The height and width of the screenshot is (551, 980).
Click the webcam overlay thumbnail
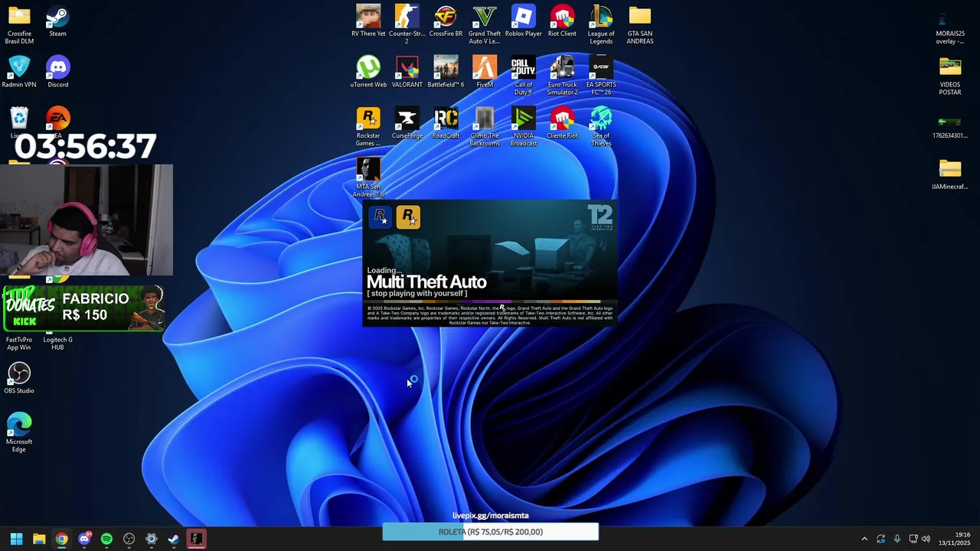pos(87,220)
